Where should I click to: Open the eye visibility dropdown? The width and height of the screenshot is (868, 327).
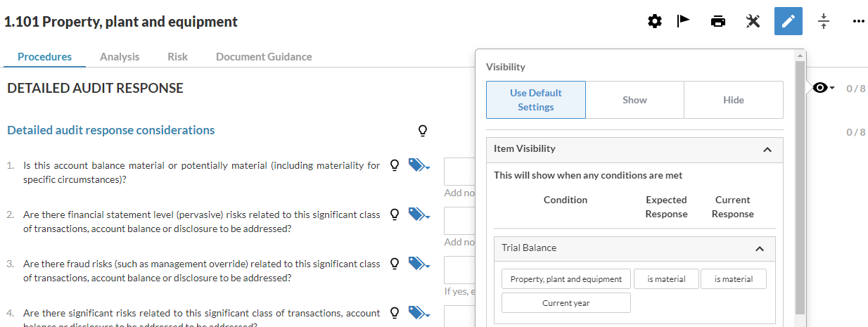click(x=822, y=88)
